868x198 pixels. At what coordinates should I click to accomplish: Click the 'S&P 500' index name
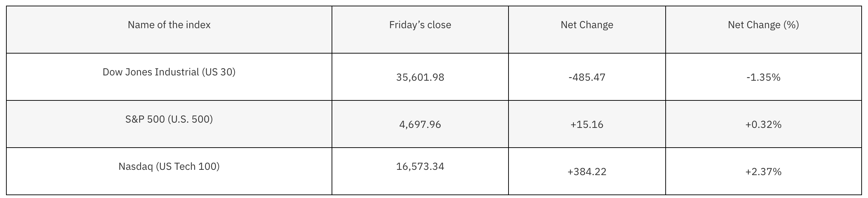pyautogui.click(x=145, y=119)
